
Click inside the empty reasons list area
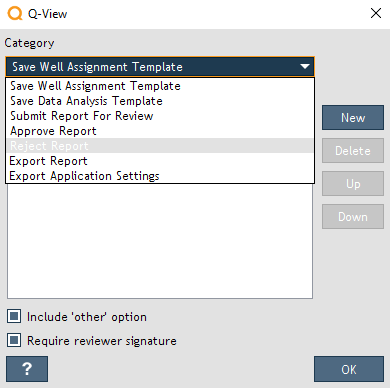160,241
